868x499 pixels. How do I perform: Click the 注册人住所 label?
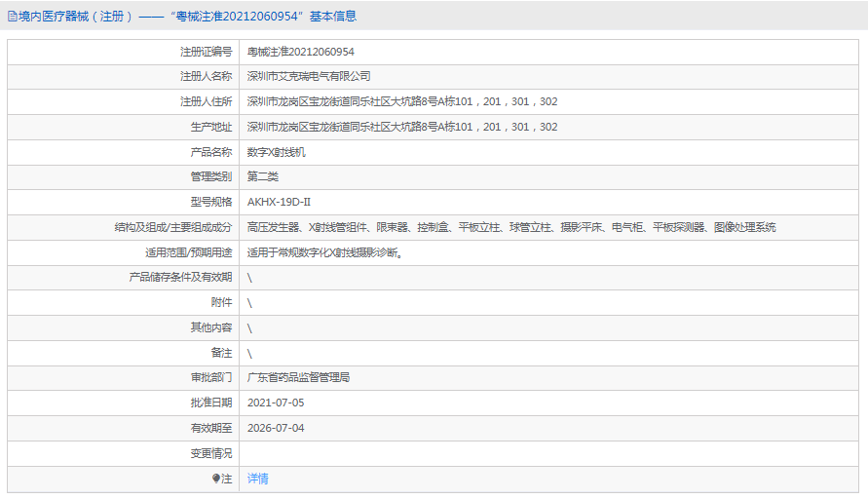[x=206, y=101]
